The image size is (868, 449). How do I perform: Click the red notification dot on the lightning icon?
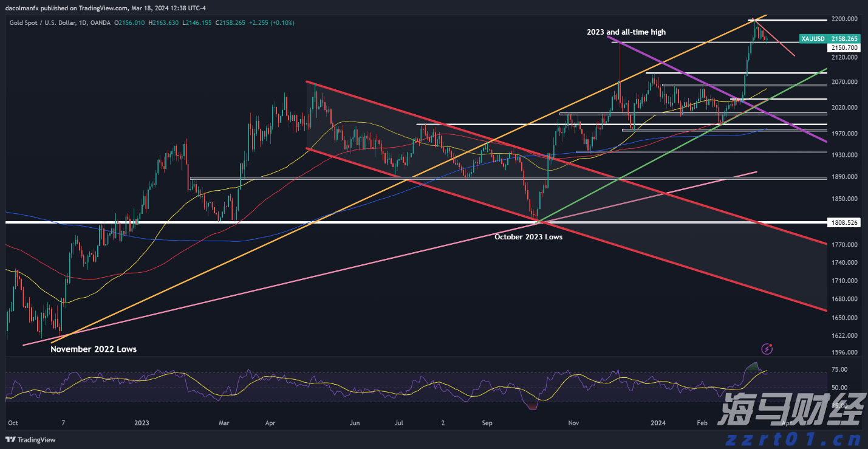click(771, 344)
